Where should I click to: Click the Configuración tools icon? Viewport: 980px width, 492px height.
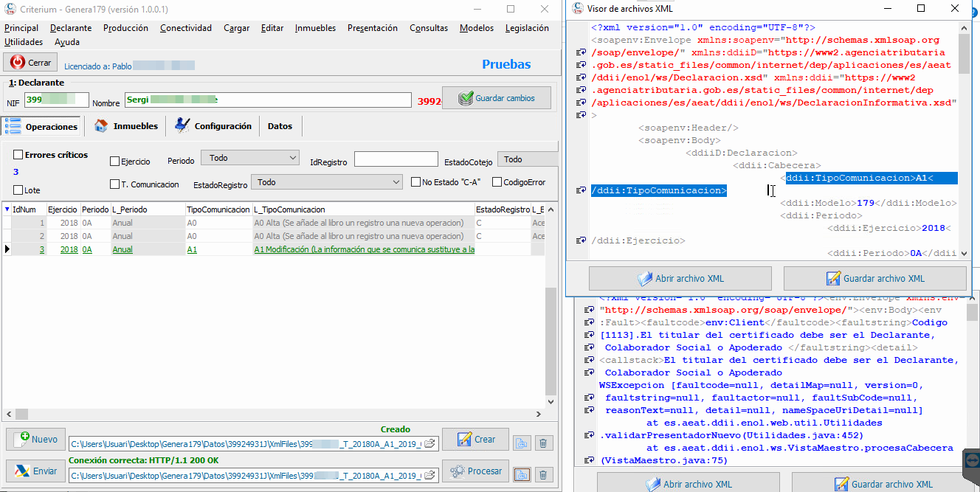(182, 126)
